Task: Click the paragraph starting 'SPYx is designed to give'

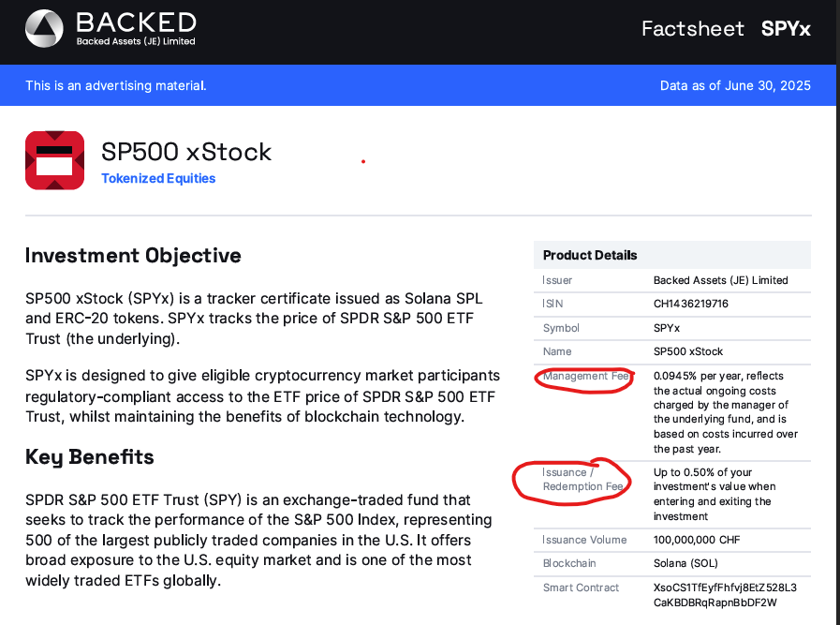Action: click(262, 396)
